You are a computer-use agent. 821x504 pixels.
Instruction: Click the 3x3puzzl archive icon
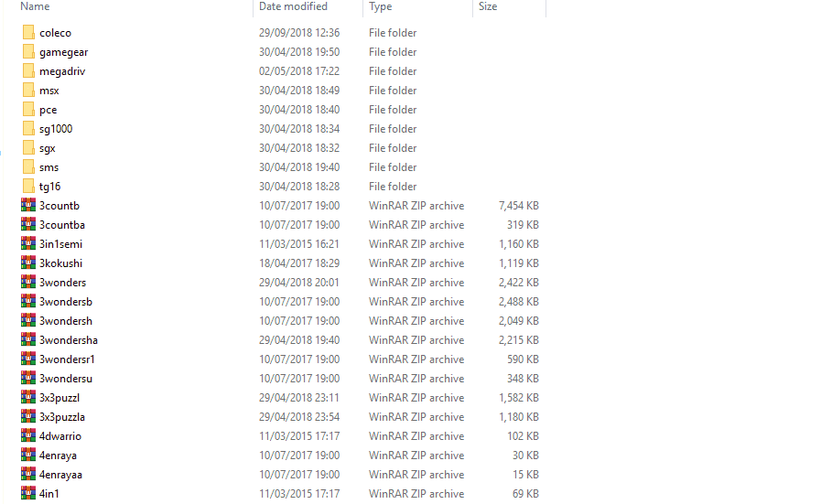[28, 397]
